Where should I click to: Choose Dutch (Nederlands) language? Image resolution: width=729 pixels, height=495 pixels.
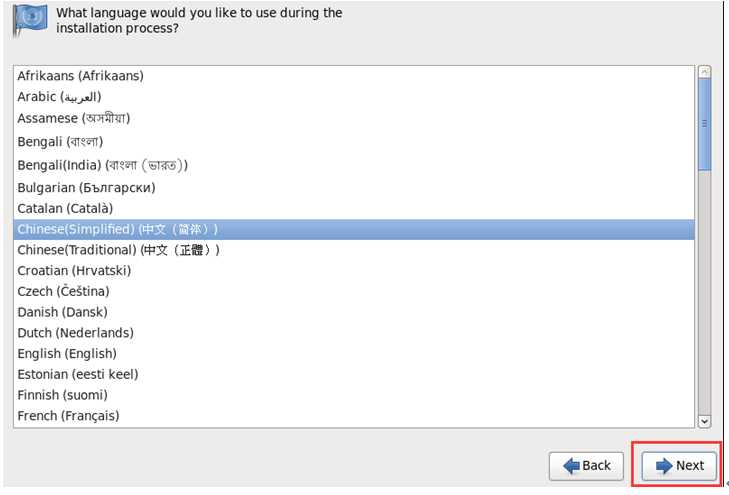pyautogui.click(x=354, y=333)
